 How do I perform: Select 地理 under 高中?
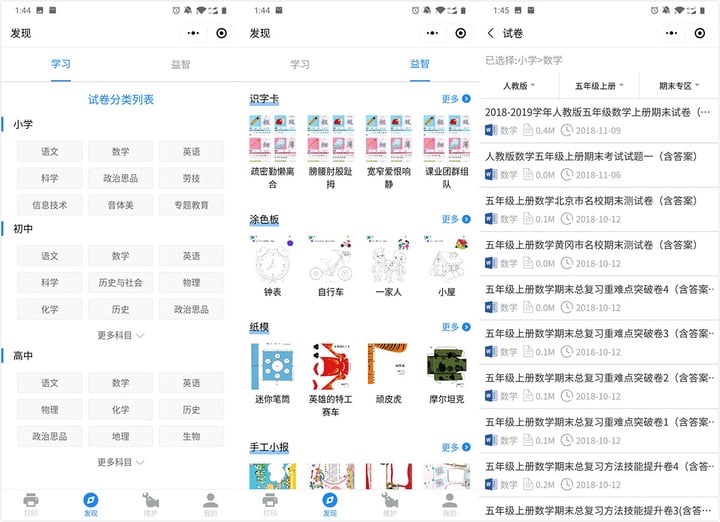click(x=120, y=437)
